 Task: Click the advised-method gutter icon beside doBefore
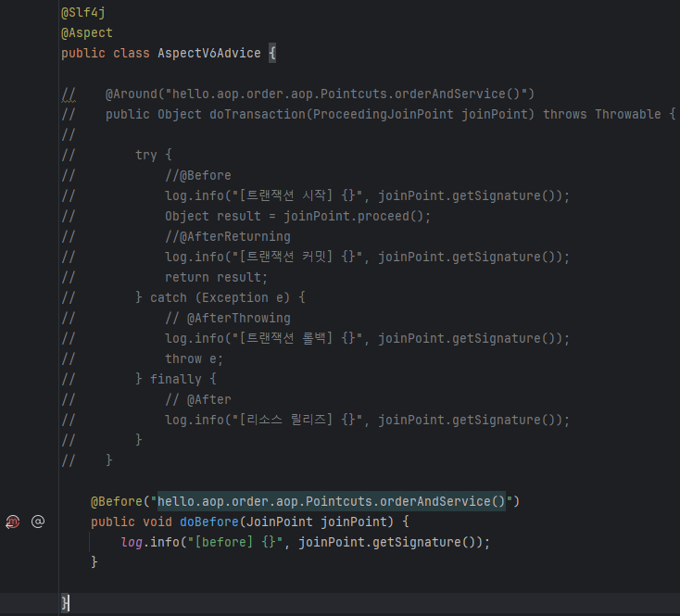click(x=13, y=522)
